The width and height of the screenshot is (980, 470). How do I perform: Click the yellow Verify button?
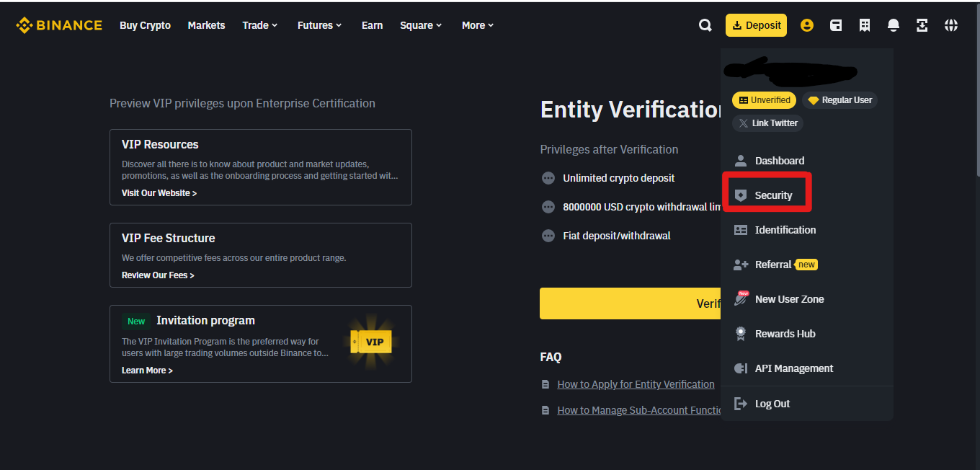(631, 303)
